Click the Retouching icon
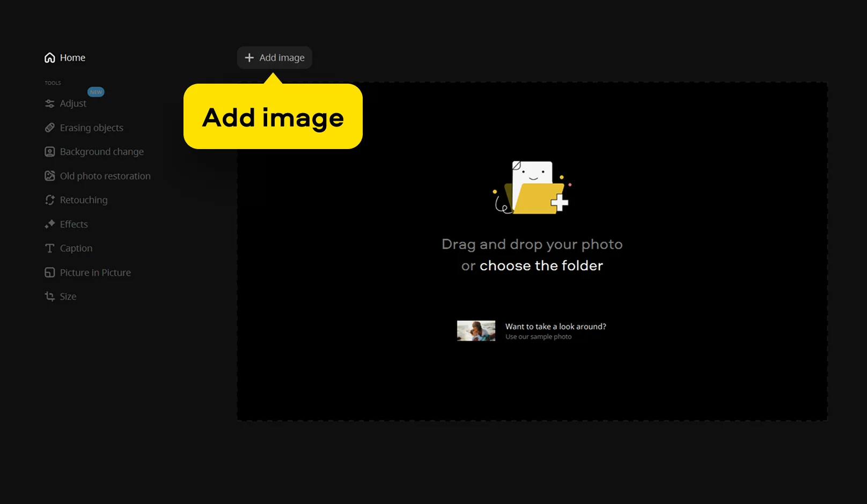The image size is (867, 504). [50, 200]
